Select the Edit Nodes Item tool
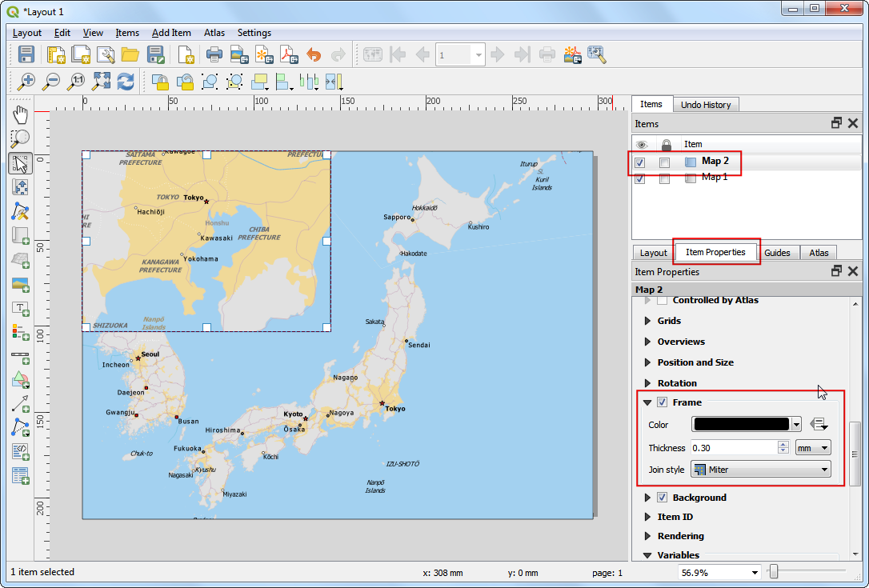The image size is (869, 588). coord(21,212)
